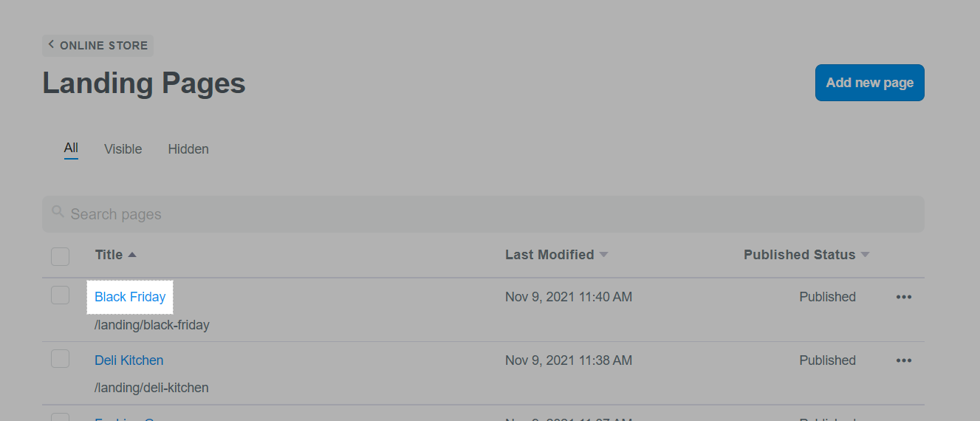The width and height of the screenshot is (980, 421).
Task: Expand Last Modified sort dropdown arrow
Action: tap(603, 255)
